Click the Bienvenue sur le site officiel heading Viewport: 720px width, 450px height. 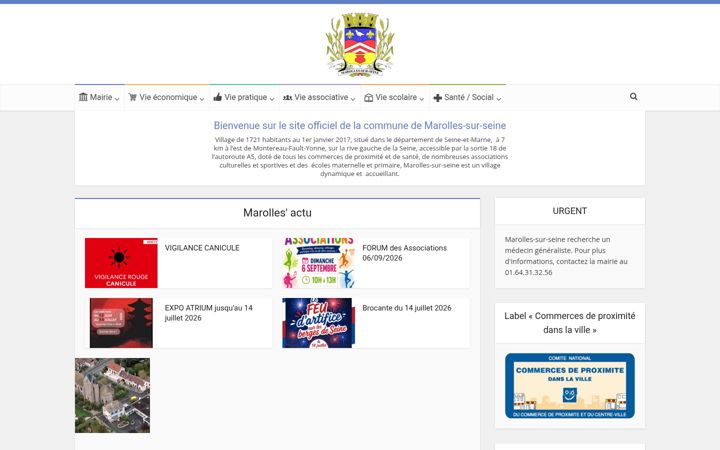(360, 125)
